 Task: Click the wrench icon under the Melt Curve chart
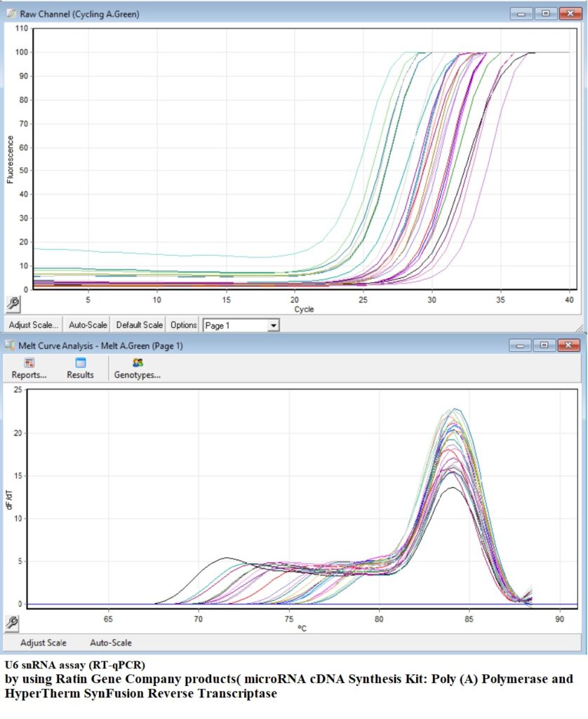(x=13, y=623)
